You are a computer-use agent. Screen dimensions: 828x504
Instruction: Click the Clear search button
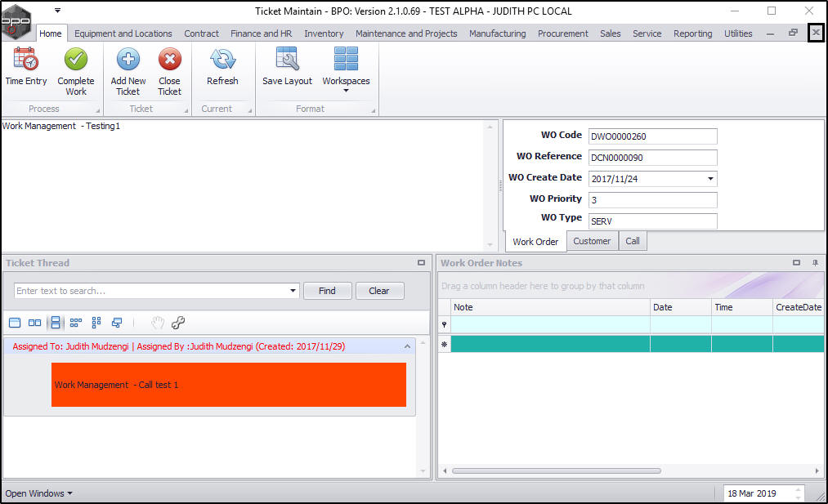tap(379, 291)
